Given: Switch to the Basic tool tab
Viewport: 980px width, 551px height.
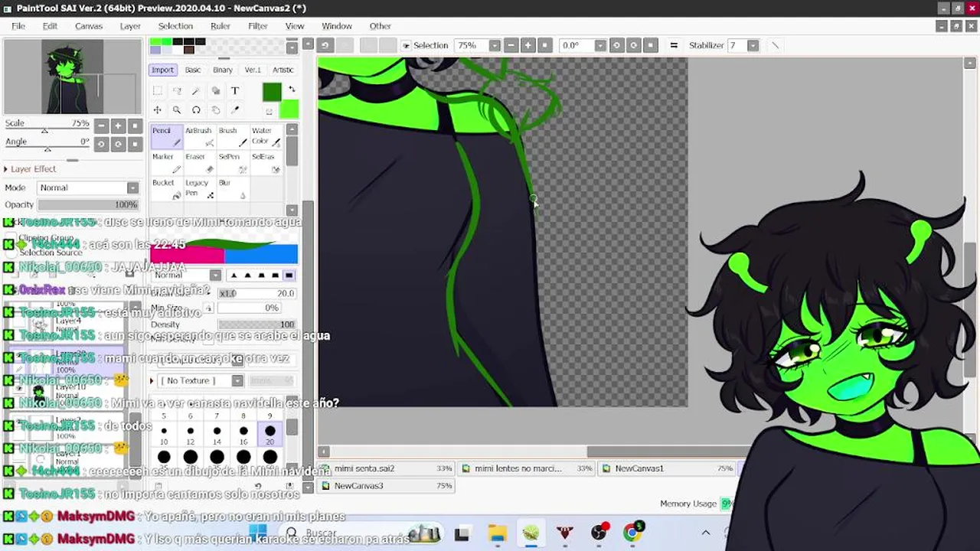Looking at the screenshot, I should (x=193, y=70).
